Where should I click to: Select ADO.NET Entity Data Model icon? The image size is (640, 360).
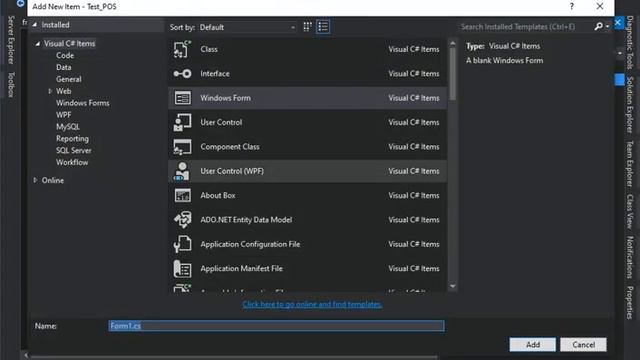tap(182, 220)
